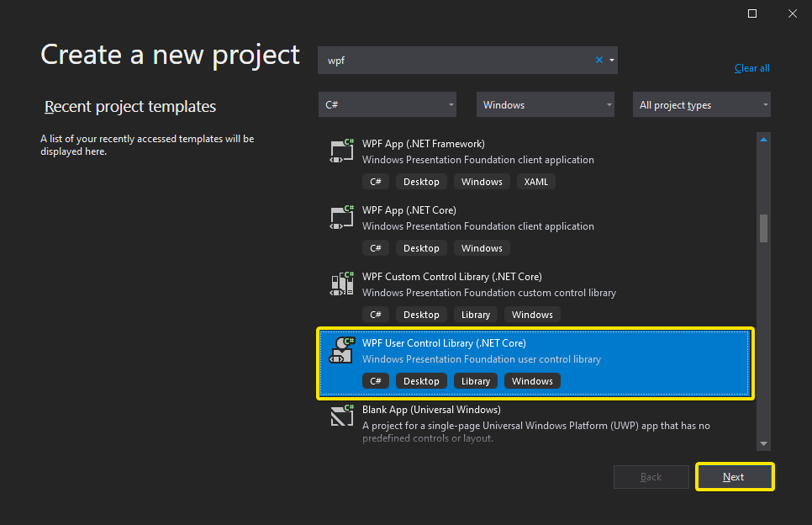Open the search history dropdown arrow
Viewport: 812px width, 525px height.
(611, 60)
